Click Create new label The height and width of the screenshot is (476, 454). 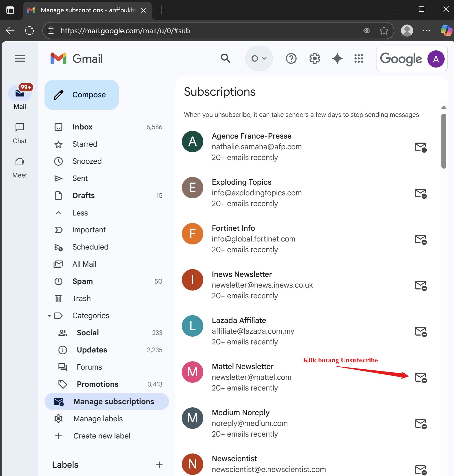[x=107, y=436]
